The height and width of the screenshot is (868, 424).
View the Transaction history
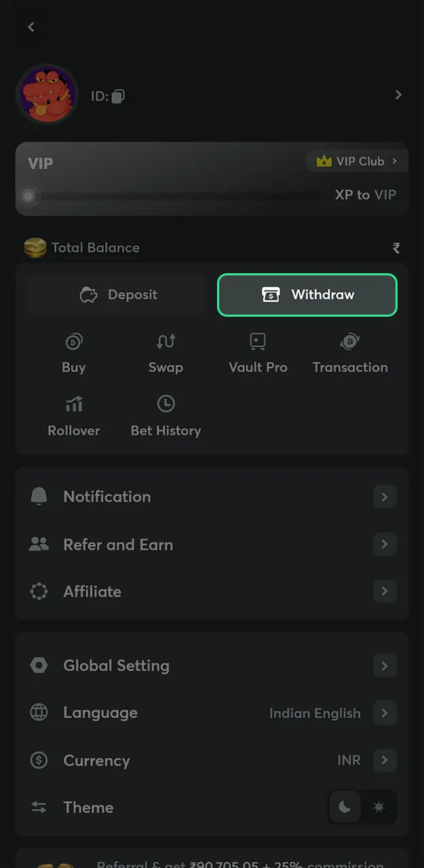pyautogui.click(x=350, y=354)
